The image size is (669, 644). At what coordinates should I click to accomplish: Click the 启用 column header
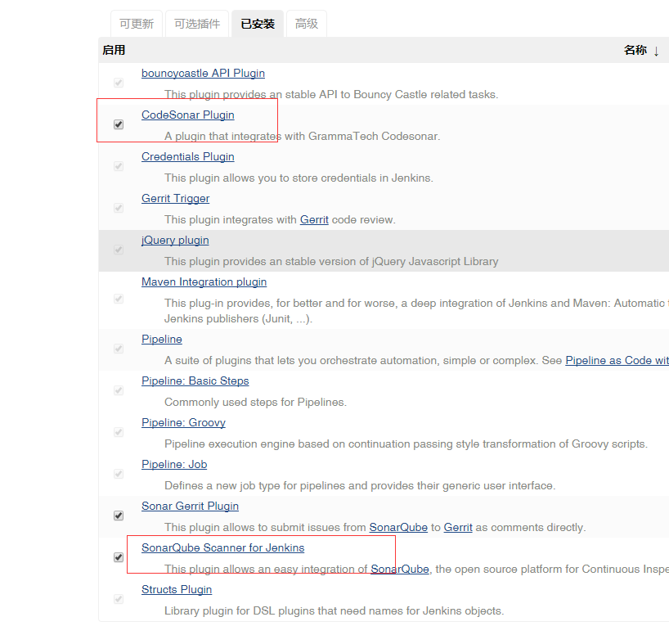(114, 51)
